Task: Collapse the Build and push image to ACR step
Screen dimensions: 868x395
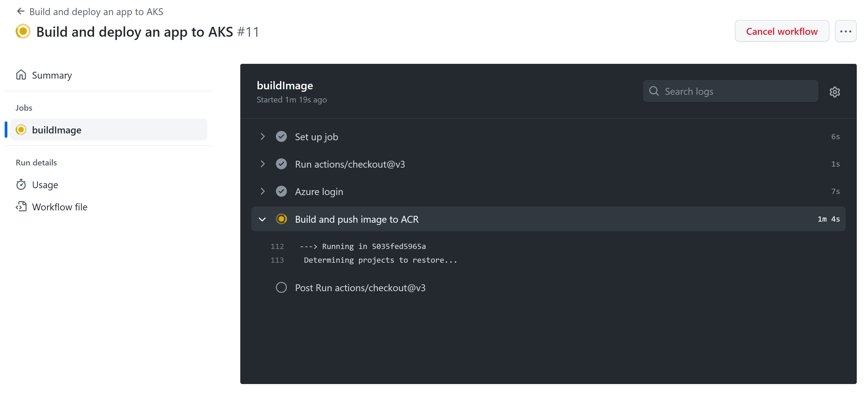Action: [x=262, y=219]
